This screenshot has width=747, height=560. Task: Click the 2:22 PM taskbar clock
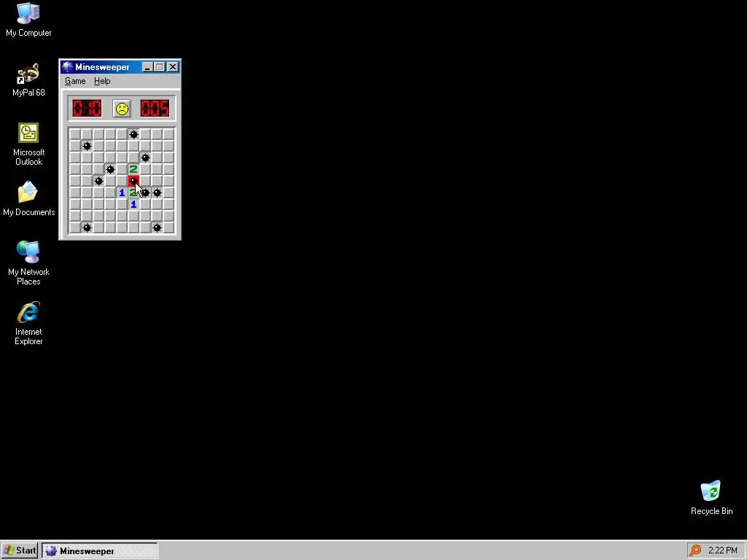[x=722, y=551]
